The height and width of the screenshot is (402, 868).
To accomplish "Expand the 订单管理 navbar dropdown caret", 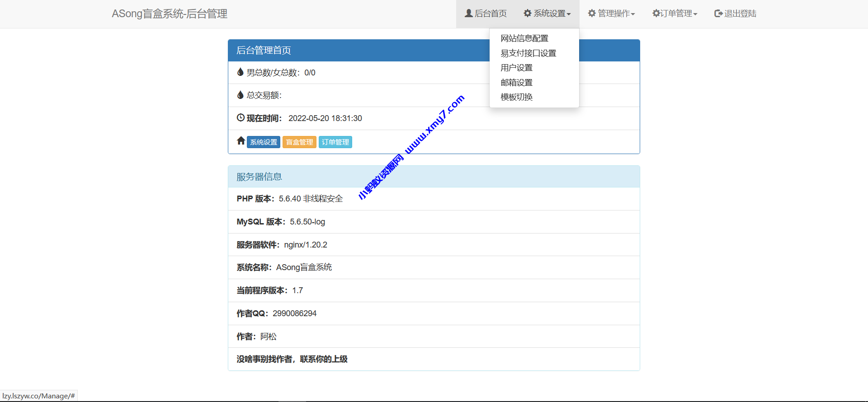I will [x=695, y=14].
